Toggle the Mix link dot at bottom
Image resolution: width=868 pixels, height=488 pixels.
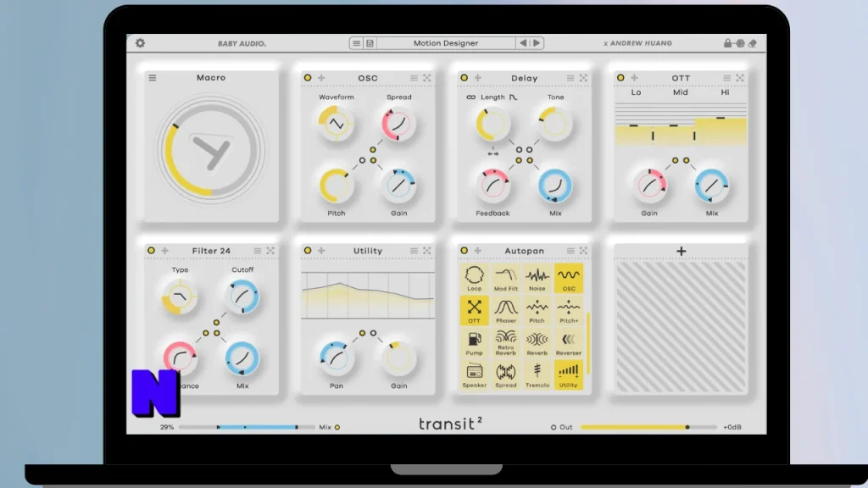tap(337, 427)
